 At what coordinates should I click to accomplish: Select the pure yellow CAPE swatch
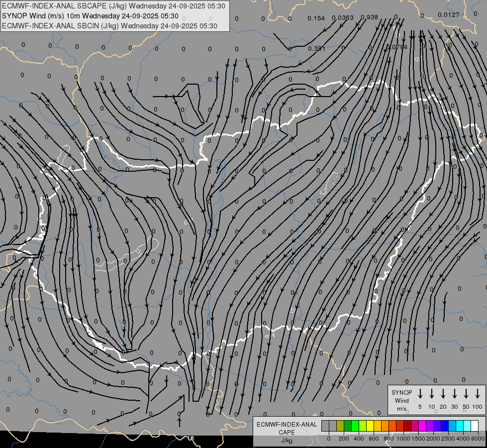tap(370, 426)
